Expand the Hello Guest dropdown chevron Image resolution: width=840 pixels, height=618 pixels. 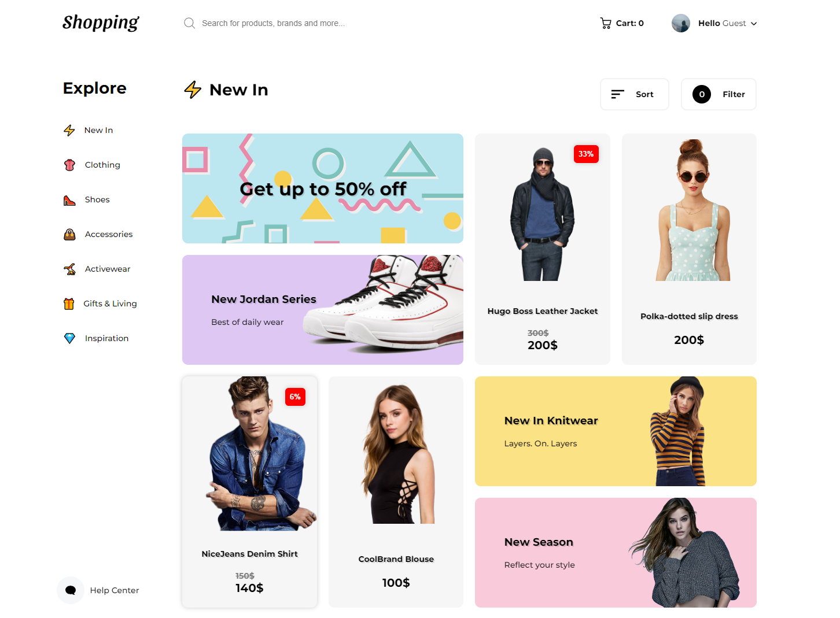pos(754,24)
